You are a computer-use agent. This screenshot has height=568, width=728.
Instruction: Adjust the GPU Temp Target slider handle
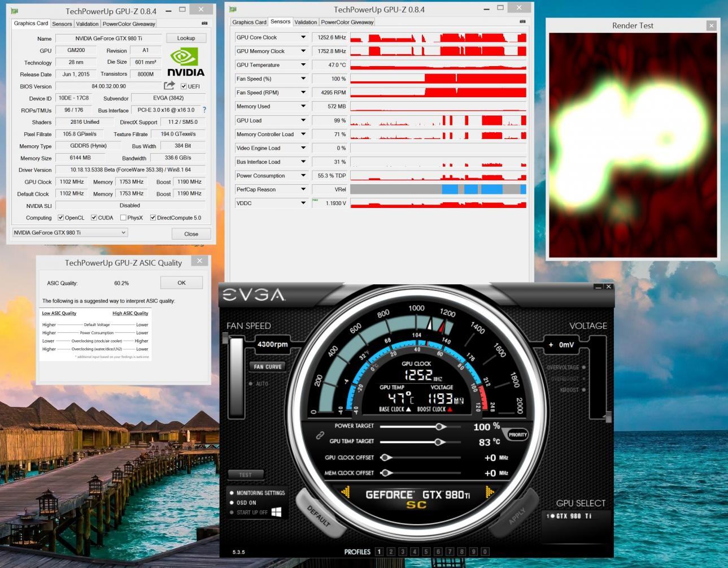coord(440,442)
